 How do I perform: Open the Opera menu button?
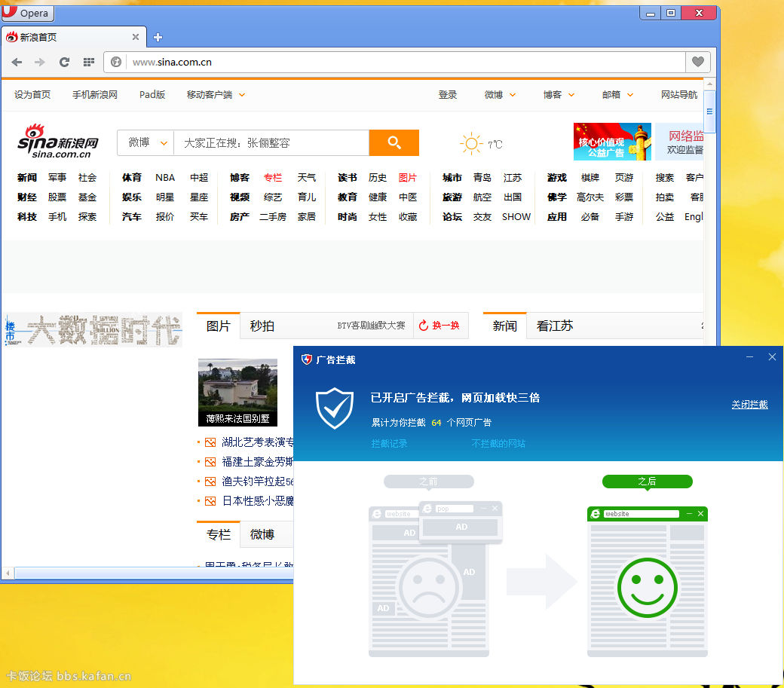27,13
